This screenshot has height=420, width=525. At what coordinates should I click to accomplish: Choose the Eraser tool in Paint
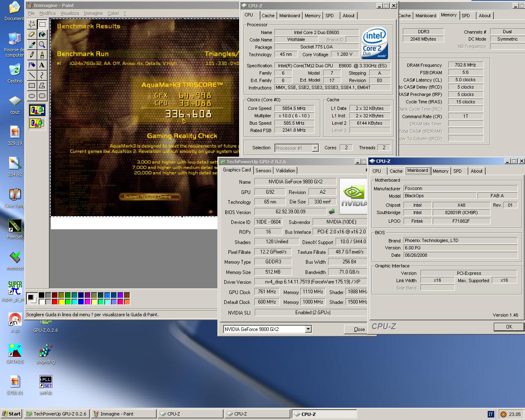32,34
